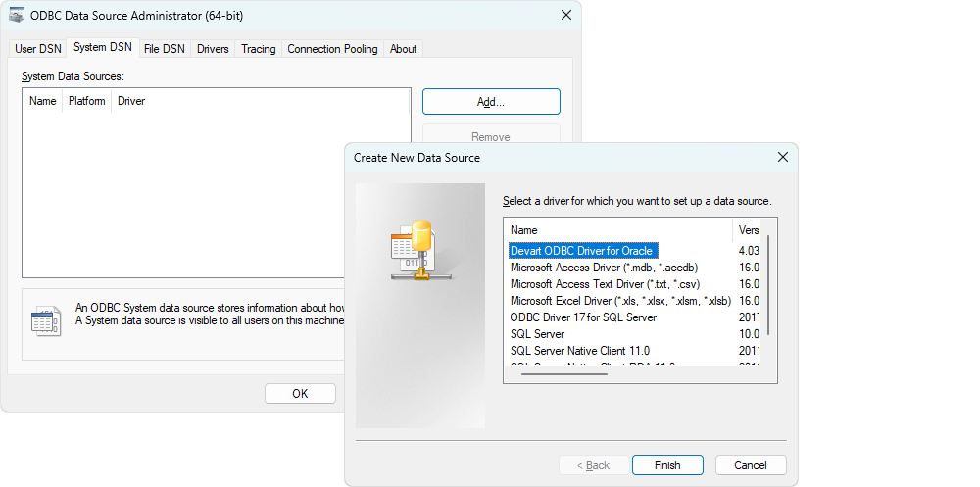980x487 pixels.
Task: Click OK in ODBC Data Source Administrator
Action: [300, 394]
